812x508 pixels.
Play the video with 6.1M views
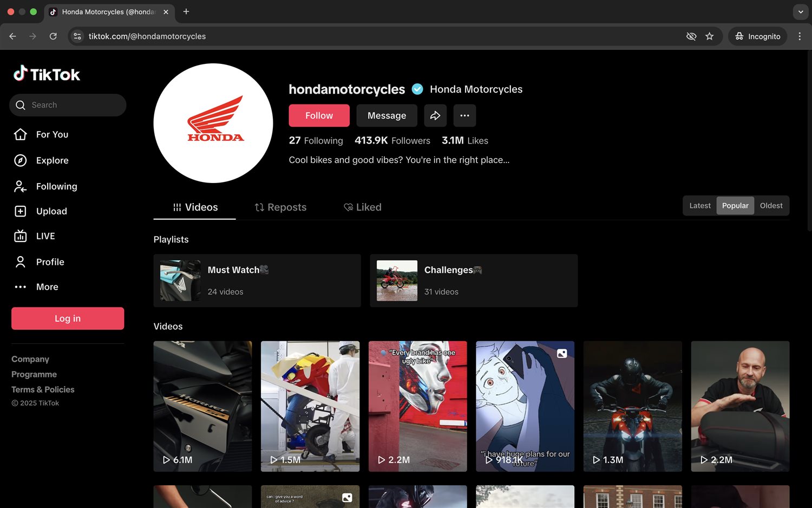pos(202,406)
